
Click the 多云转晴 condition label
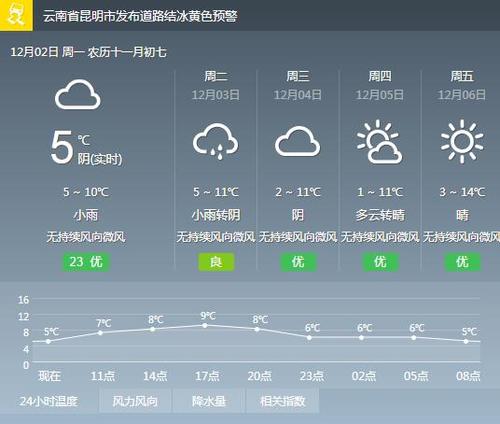380,215
